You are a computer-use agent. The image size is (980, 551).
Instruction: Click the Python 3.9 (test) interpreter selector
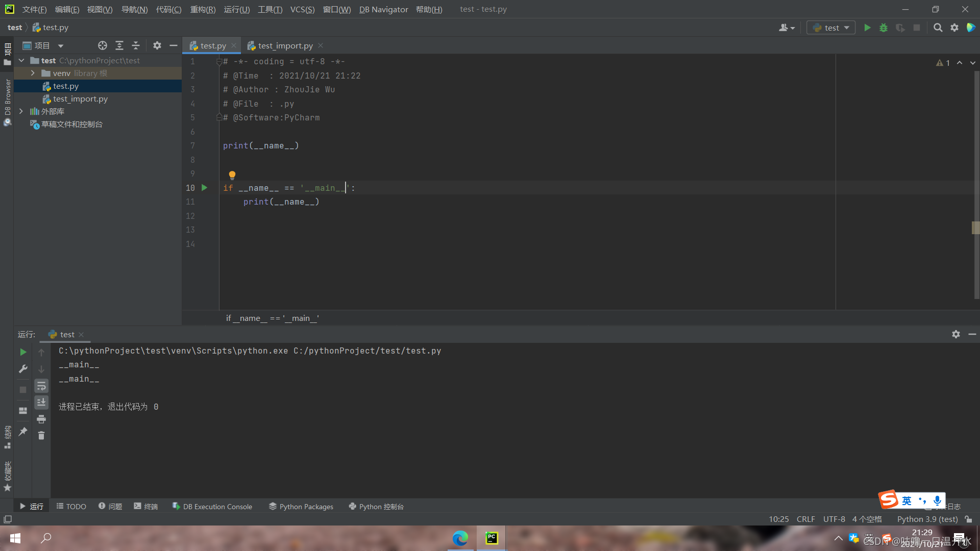coord(927,519)
